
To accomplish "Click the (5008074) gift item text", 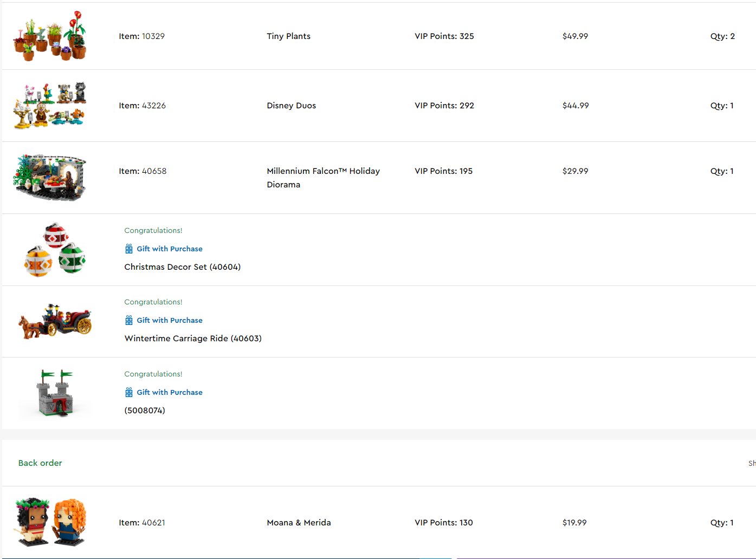I will 145,411.
